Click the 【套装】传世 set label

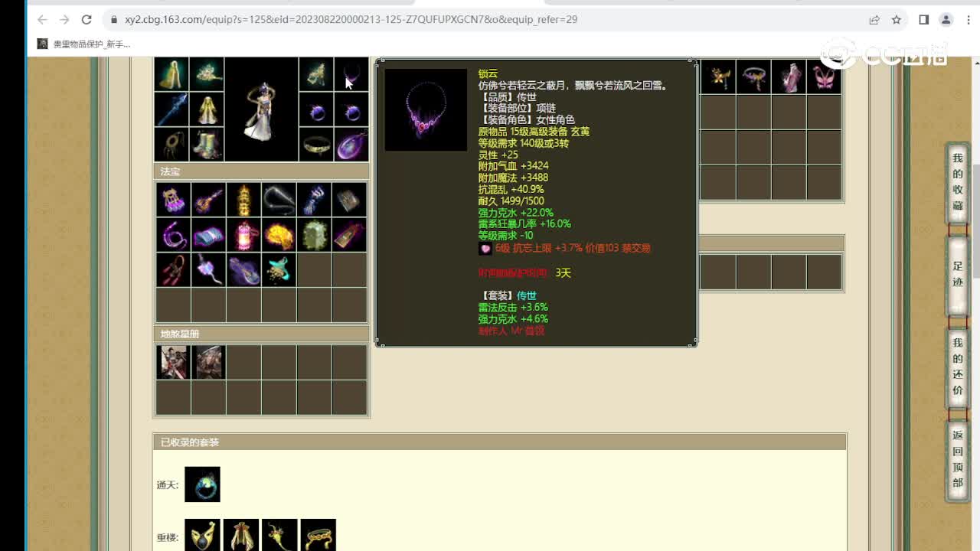pos(508,296)
